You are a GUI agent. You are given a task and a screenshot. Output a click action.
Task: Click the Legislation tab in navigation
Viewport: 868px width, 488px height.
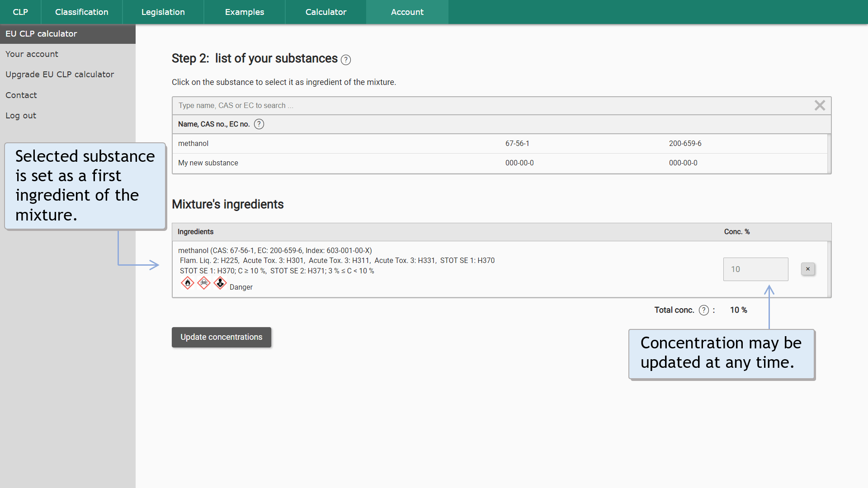161,12
